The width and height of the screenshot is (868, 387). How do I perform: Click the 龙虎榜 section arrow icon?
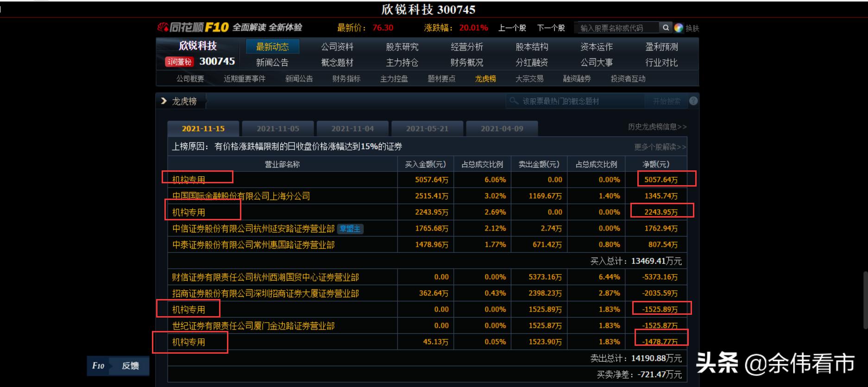(x=164, y=101)
